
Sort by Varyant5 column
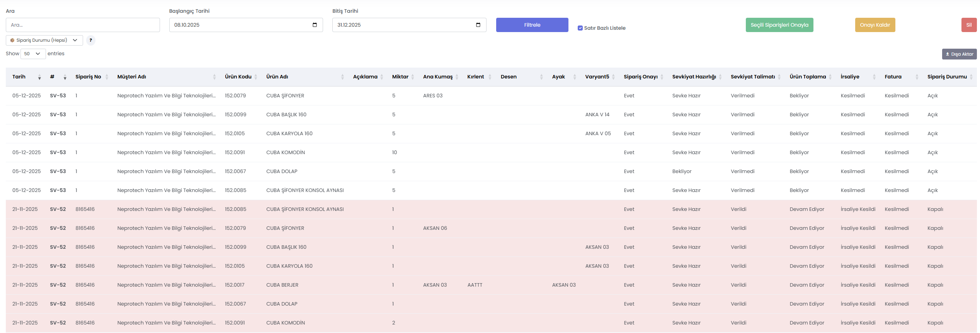pyautogui.click(x=600, y=77)
